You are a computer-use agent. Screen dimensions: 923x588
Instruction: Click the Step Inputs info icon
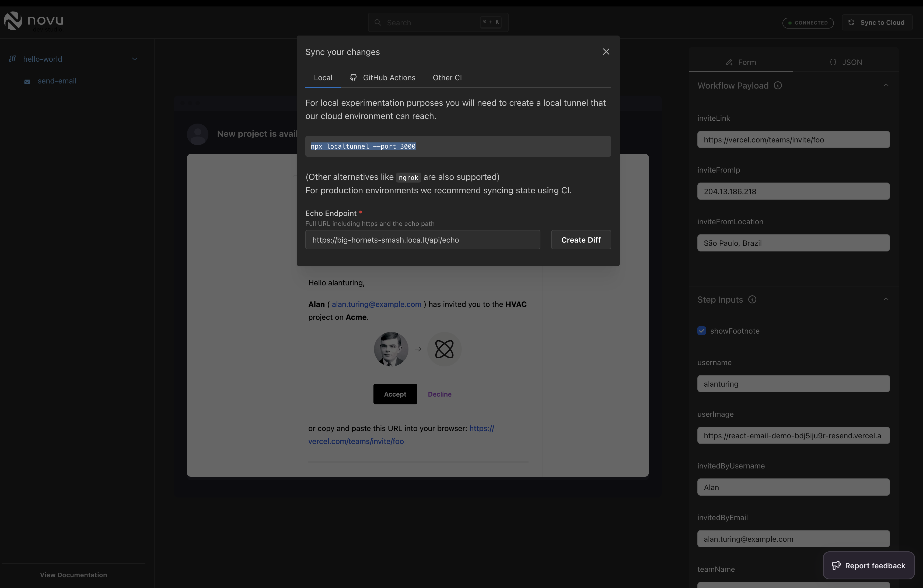point(752,300)
